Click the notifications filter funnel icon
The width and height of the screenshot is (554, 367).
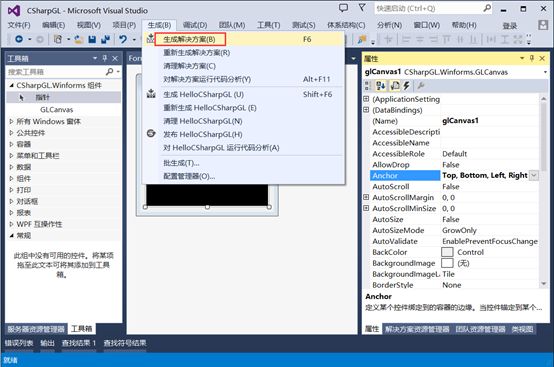click(362, 7)
